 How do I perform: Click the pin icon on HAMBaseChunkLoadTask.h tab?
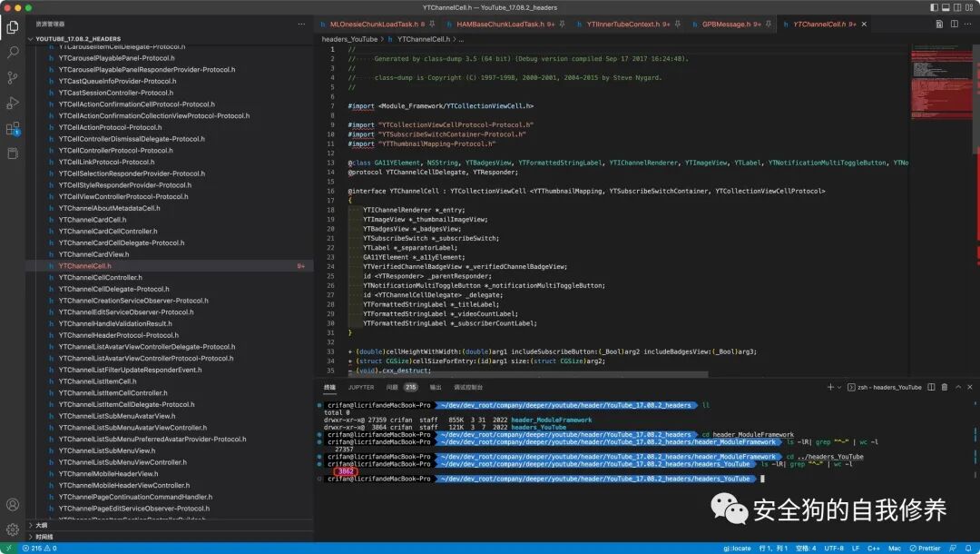pyautogui.click(x=562, y=24)
